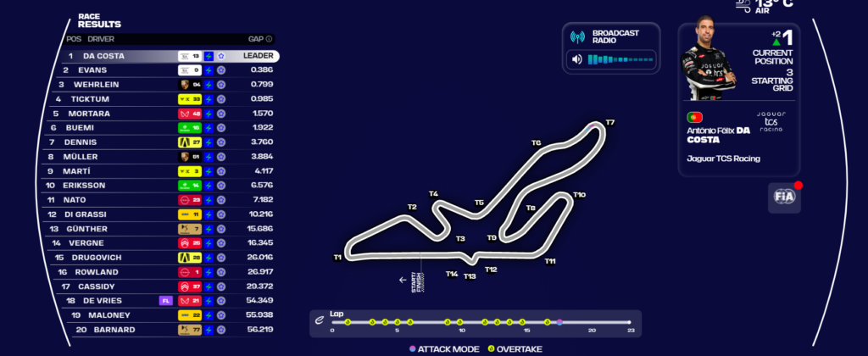The image size is (868, 356).
Task: Toggle the star icon on Da Costa row
Action: (220, 56)
